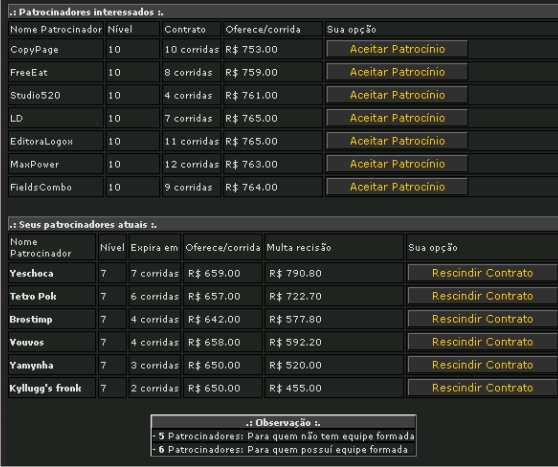
Task: Accept the FieldsCombo sponsorship offer
Action: point(397,187)
